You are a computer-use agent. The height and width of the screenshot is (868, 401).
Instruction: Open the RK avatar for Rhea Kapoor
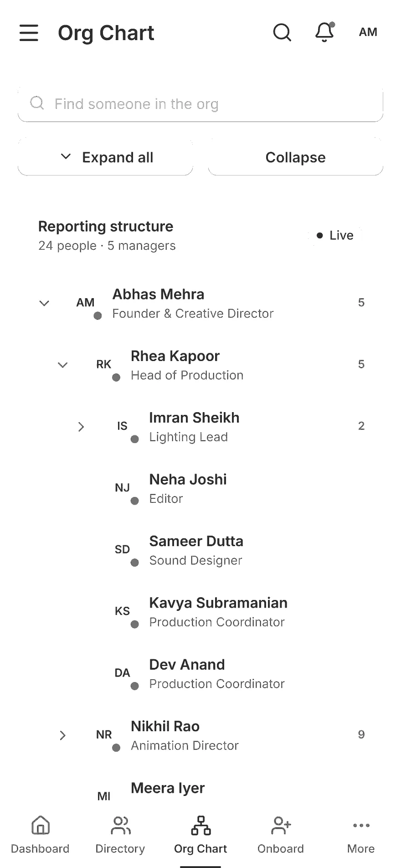pos(104,364)
